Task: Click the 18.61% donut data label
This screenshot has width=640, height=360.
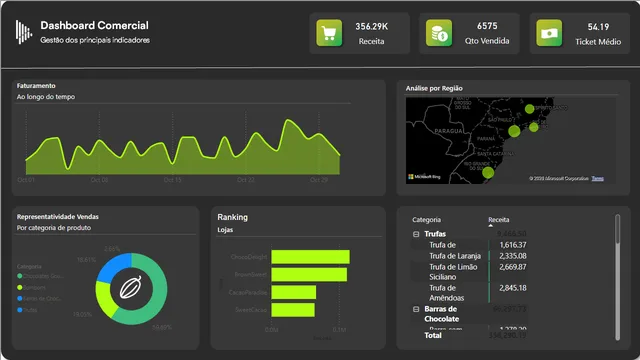Action: pos(87,260)
